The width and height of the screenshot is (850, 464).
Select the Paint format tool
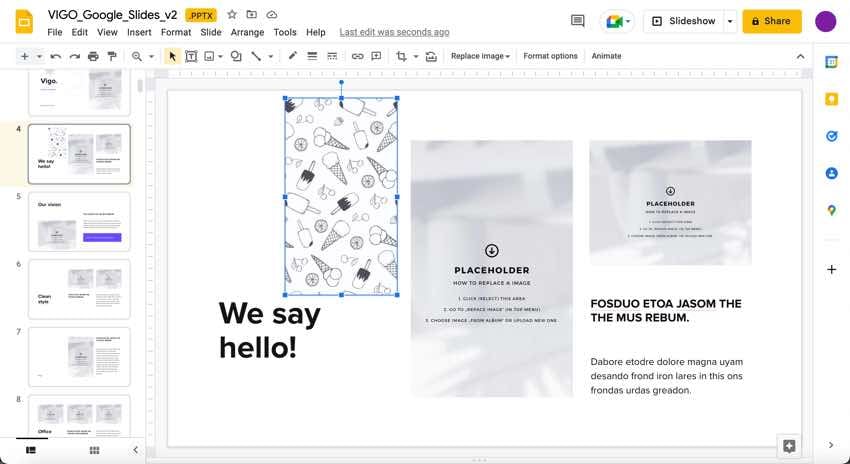111,56
